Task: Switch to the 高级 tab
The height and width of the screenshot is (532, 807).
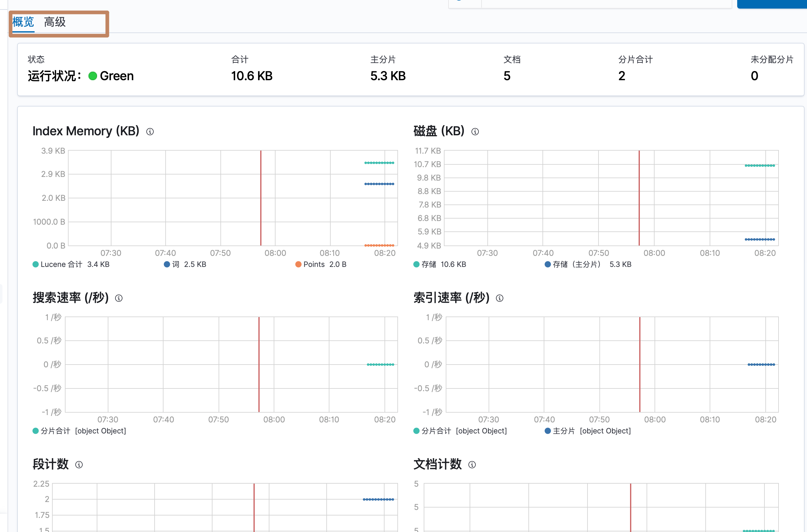Action: click(54, 22)
